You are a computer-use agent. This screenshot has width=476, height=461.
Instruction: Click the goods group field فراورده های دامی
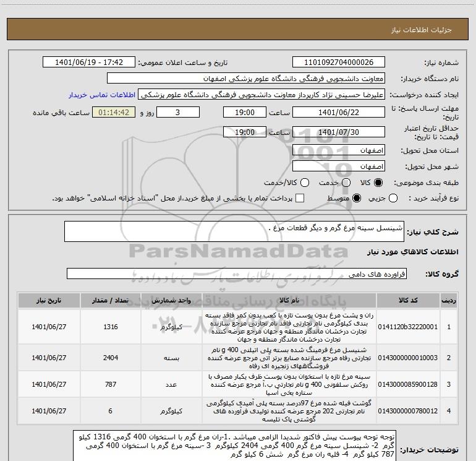tap(237, 274)
